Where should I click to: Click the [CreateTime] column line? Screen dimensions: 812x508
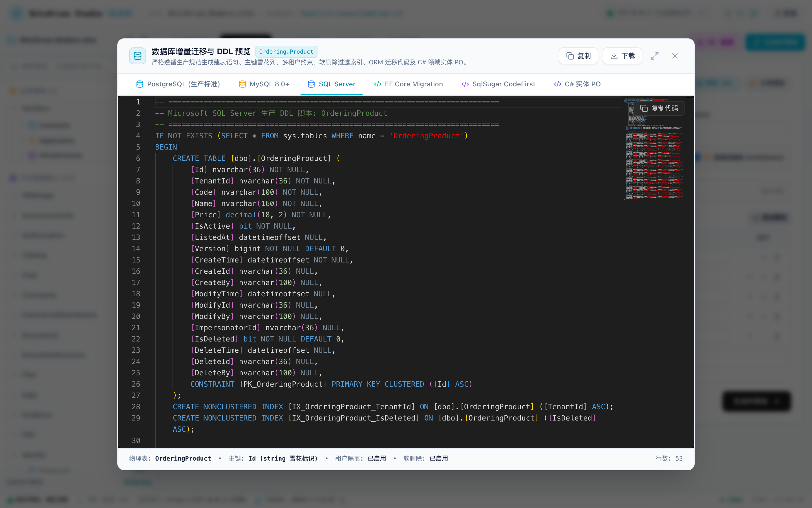pyautogui.click(x=272, y=260)
